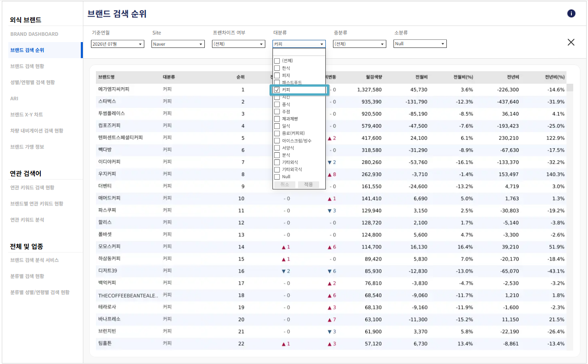Select the 할리스 brand name

click(105, 223)
